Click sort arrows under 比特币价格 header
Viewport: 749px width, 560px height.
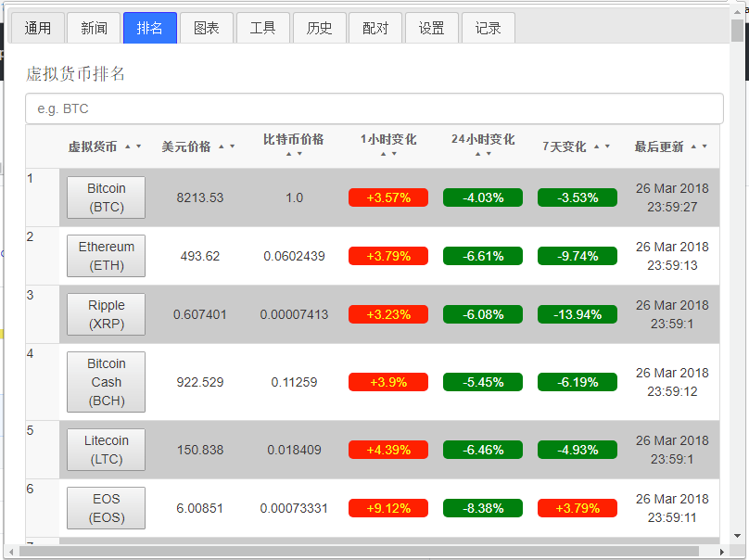[293, 154]
